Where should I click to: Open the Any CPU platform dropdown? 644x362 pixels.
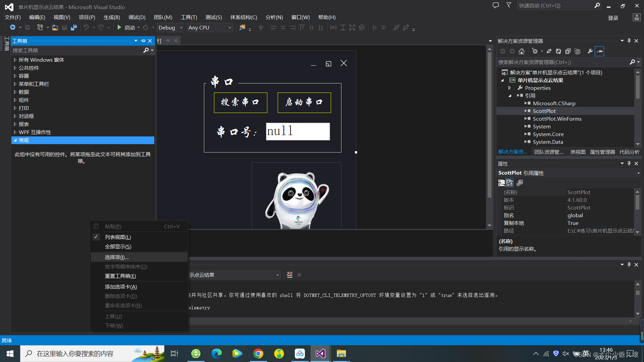[x=210, y=27]
